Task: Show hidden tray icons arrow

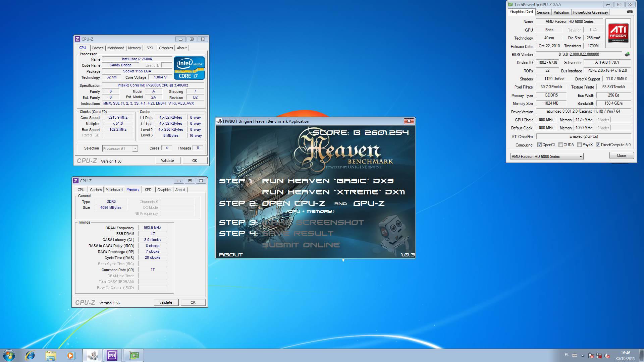Action: tap(583, 356)
